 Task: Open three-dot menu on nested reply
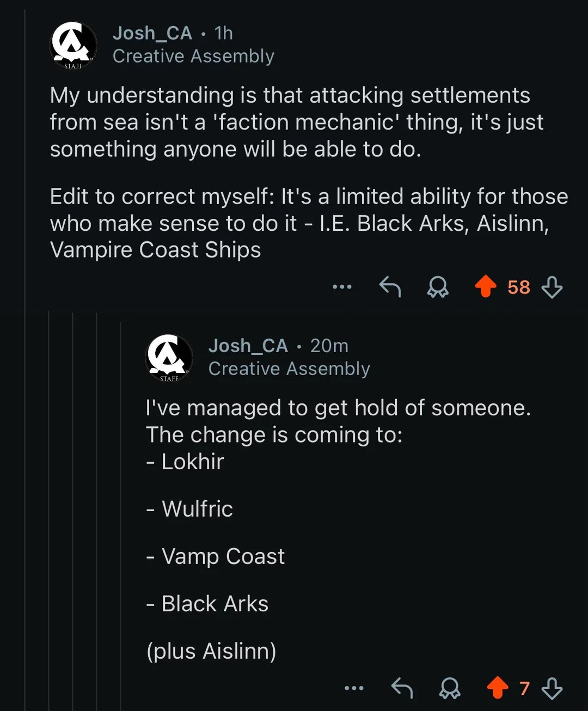(x=354, y=688)
